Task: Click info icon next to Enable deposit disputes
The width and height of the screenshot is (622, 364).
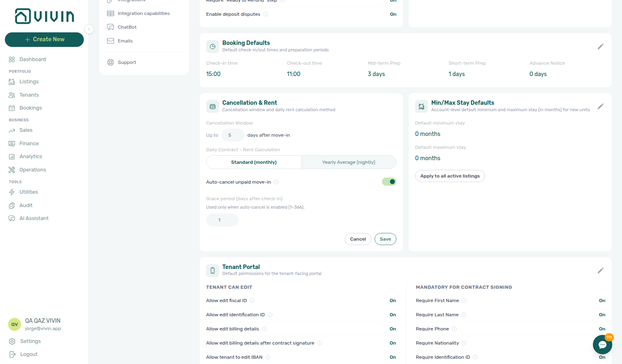Action: (x=266, y=14)
